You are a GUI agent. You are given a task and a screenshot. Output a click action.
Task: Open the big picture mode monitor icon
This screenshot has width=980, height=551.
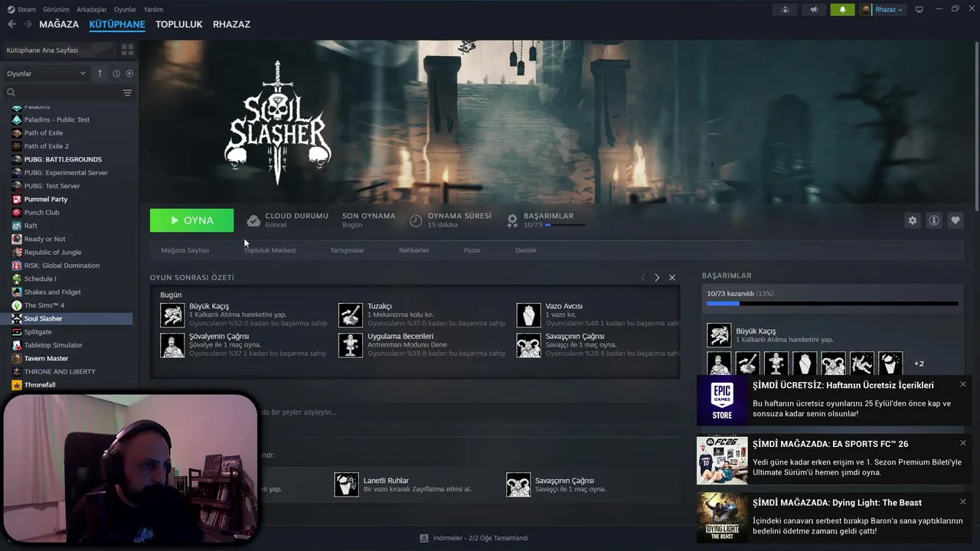click(x=920, y=9)
